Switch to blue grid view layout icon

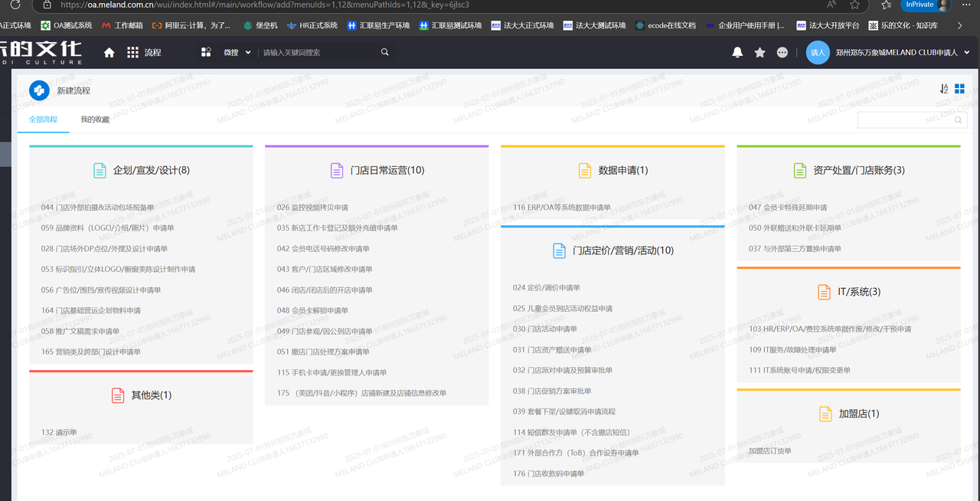(x=959, y=89)
